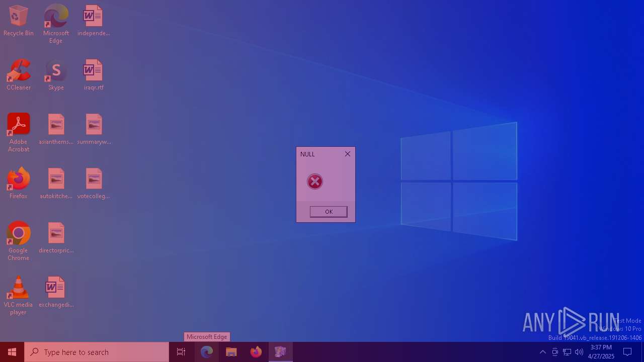644x362 pixels.
Task: Open the Windows Start menu
Action: (x=12, y=352)
